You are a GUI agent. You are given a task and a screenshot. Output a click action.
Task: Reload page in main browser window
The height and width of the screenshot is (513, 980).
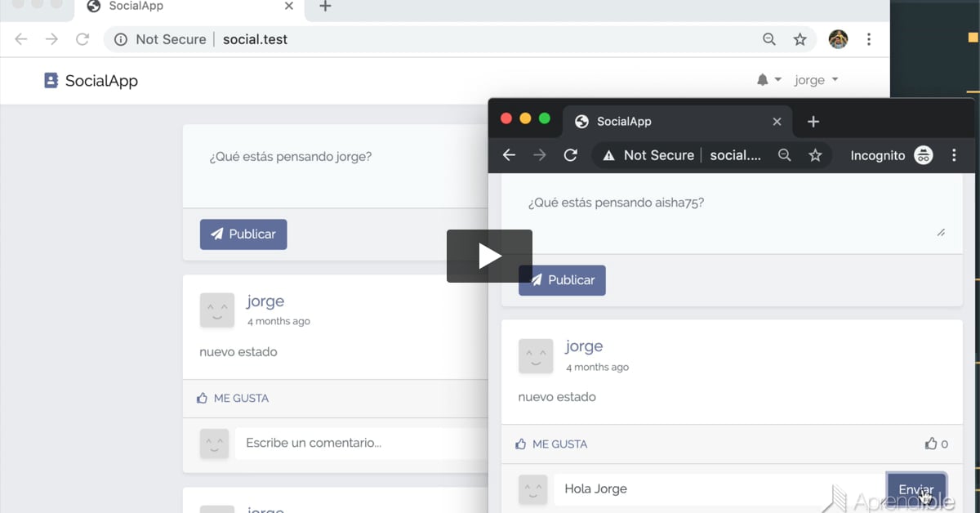pos(82,39)
